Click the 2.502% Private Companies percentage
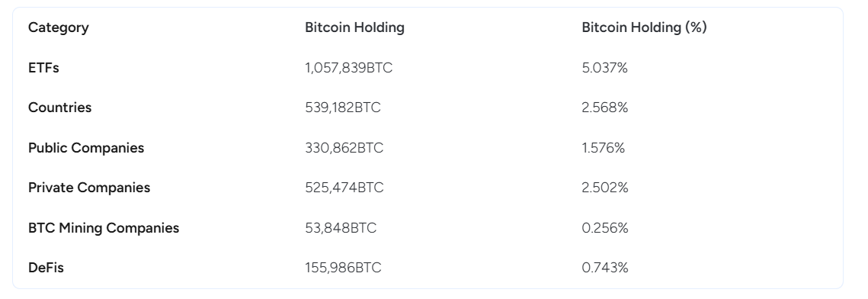This screenshot has width=868, height=299. click(x=605, y=188)
